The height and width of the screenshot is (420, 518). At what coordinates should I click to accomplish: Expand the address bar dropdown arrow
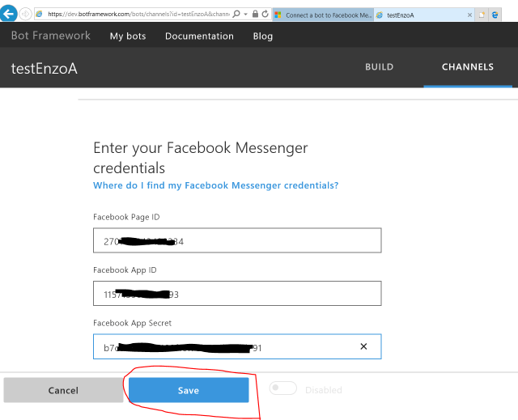[x=245, y=15]
